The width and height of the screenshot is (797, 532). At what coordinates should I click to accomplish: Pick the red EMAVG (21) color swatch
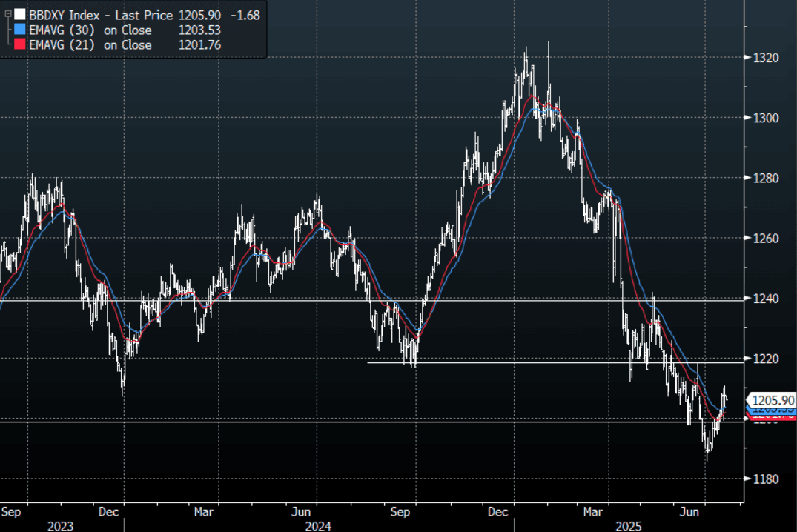19,45
